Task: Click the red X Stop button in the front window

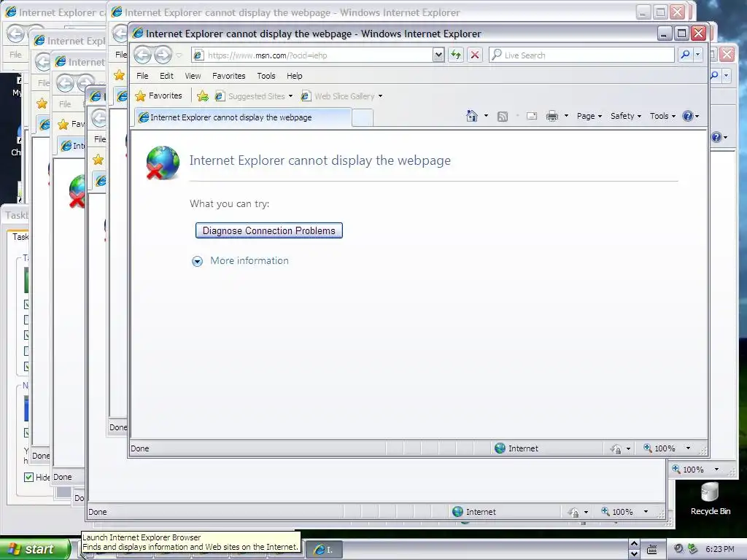Action: [x=474, y=55]
